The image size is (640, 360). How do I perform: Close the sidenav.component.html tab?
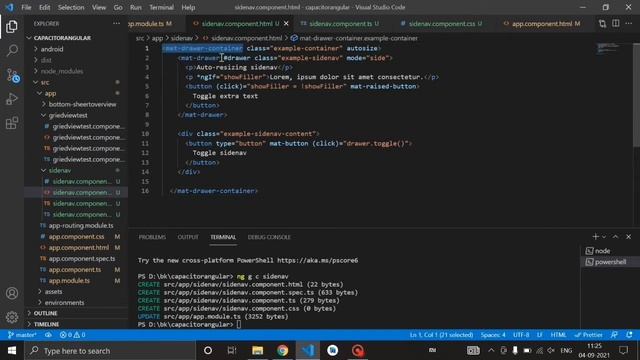[286, 24]
